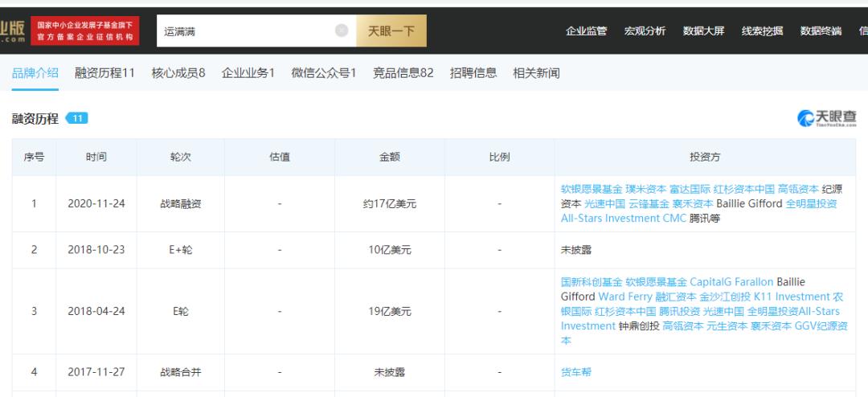Open the 富达国际 investor link
Viewport: 868px width, 397px height.
click(x=690, y=190)
